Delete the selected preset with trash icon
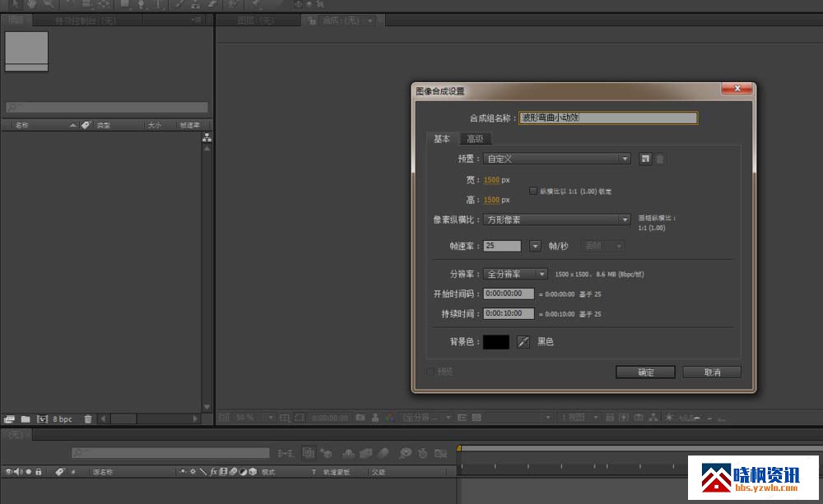The image size is (823, 504). (660, 159)
